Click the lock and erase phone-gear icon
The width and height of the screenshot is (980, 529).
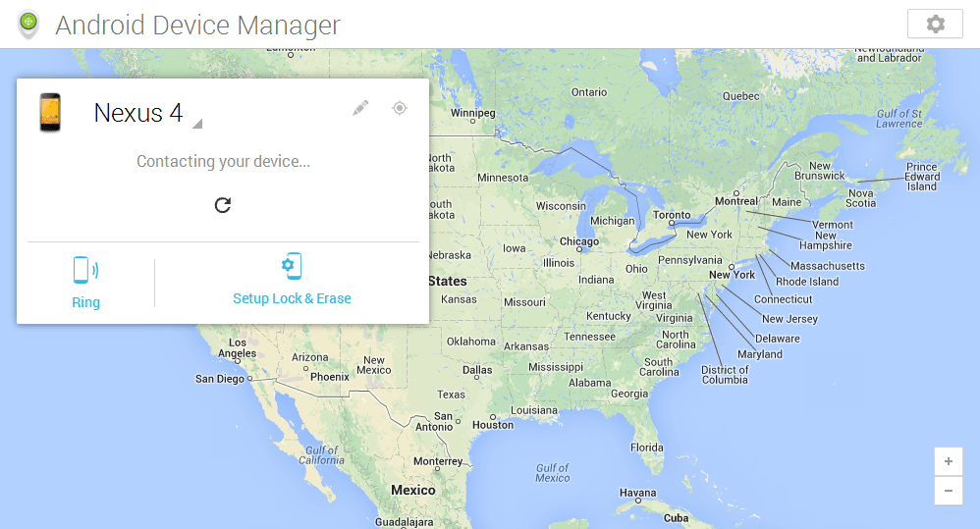tap(292, 266)
